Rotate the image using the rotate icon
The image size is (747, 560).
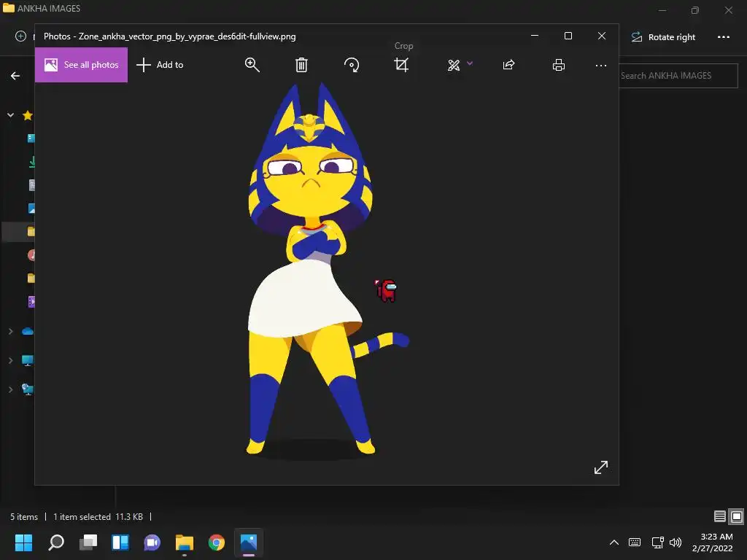(x=352, y=65)
